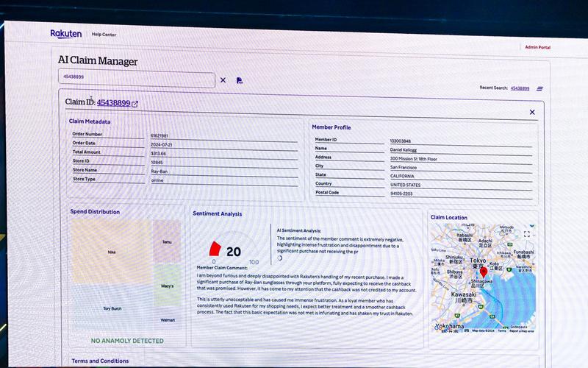
Task: Click the Claim Location heading
Action: [x=448, y=217]
